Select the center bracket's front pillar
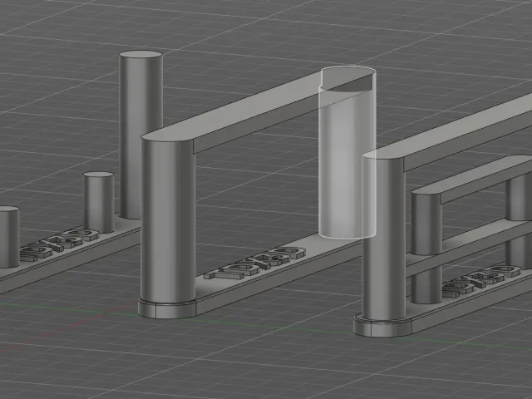The image size is (532, 399). 168,220
